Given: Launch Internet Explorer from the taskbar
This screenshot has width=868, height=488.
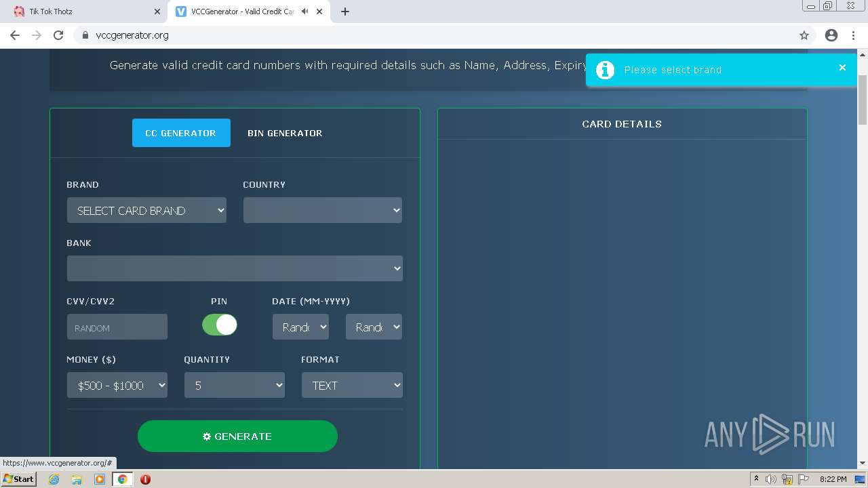Looking at the screenshot, I should tap(54, 479).
